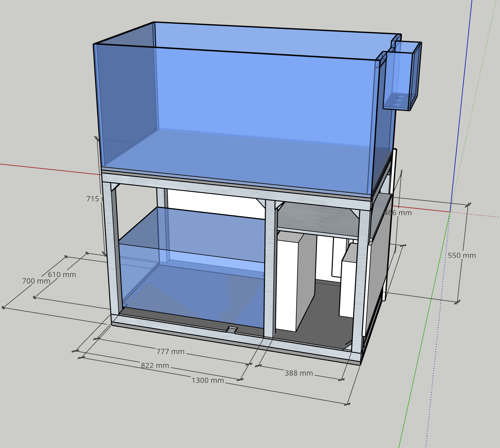
Task: Select the 822 mm dimension text
Action: pos(155,366)
